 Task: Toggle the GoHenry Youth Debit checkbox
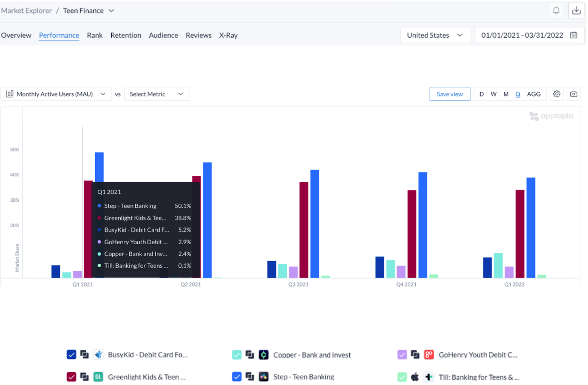[x=402, y=354]
